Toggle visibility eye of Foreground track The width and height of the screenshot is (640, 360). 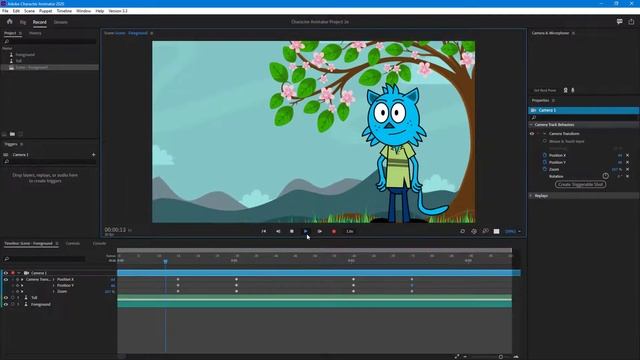6,304
